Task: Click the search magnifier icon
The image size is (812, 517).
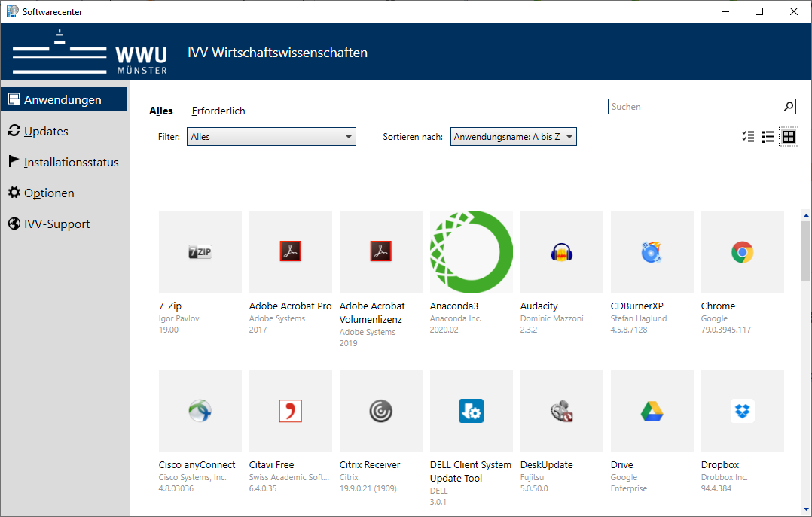Action: [x=788, y=107]
